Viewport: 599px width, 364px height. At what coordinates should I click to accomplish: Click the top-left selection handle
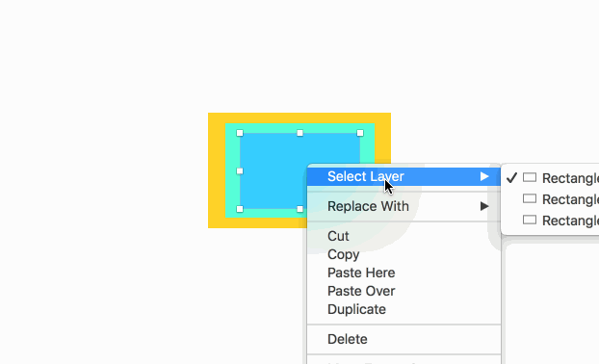coord(240,133)
